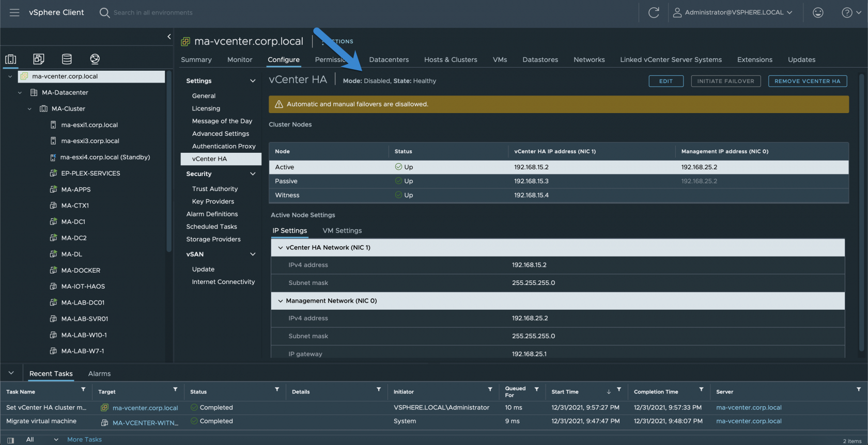This screenshot has width=868, height=445.
Task: Toggle the task panel layout icon
Action: click(10, 440)
